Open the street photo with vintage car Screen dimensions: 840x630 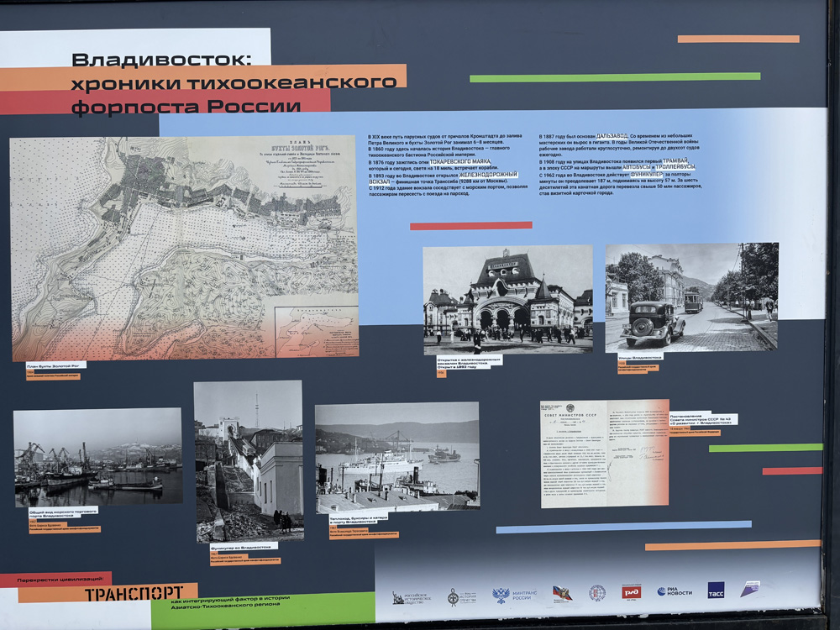(x=691, y=298)
